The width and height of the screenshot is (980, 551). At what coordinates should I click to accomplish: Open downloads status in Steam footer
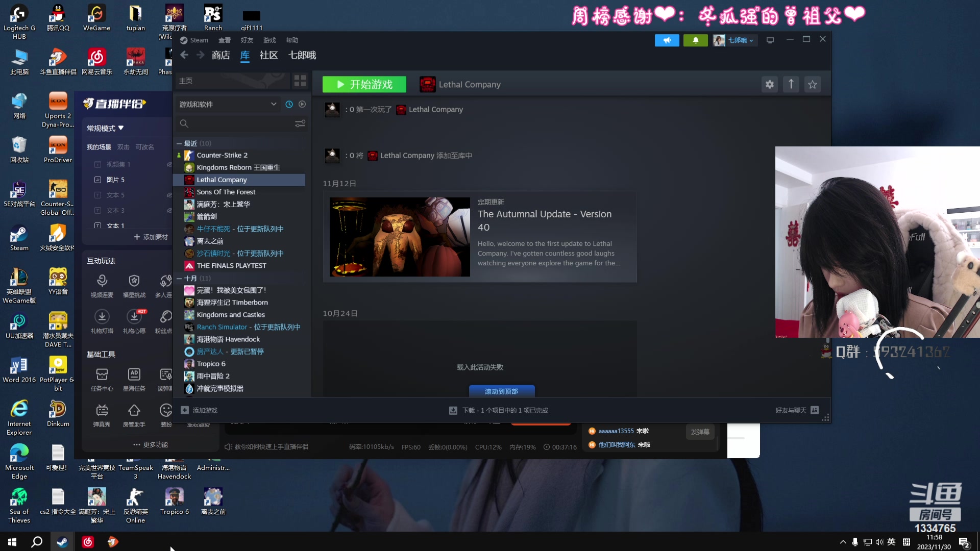coord(498,410)
